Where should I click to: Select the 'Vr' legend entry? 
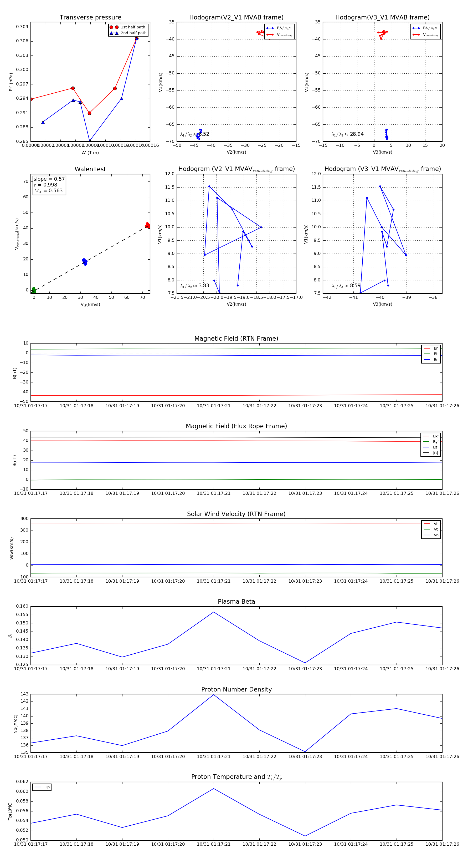tap(431, 524)
